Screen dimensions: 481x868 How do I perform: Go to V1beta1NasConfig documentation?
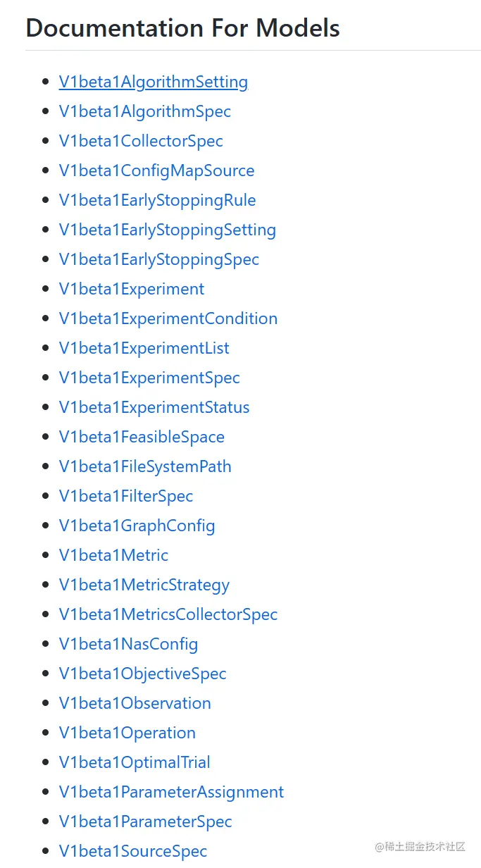tap(129, 645)
